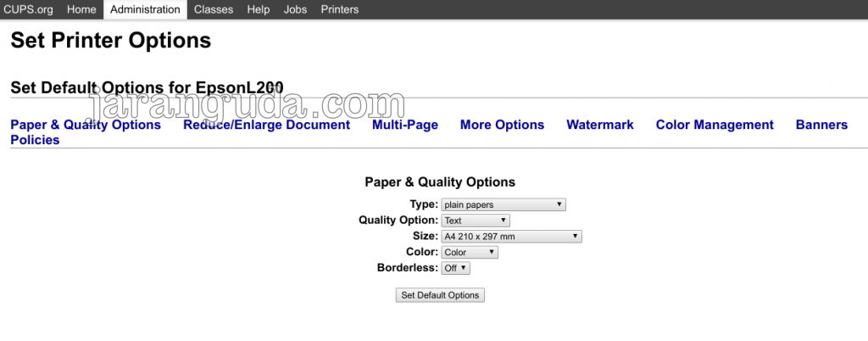
Task: Open the Help tab
Action: pos(259,9)
